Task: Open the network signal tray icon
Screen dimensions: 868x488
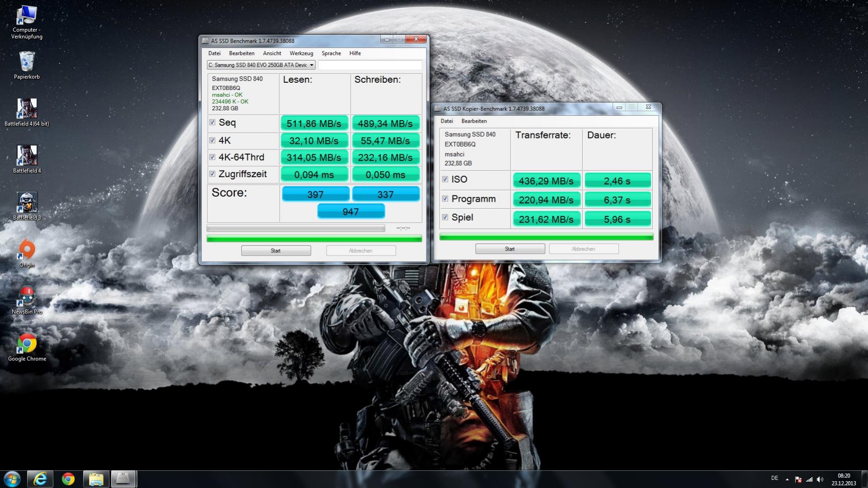Action: coord(809,479)
